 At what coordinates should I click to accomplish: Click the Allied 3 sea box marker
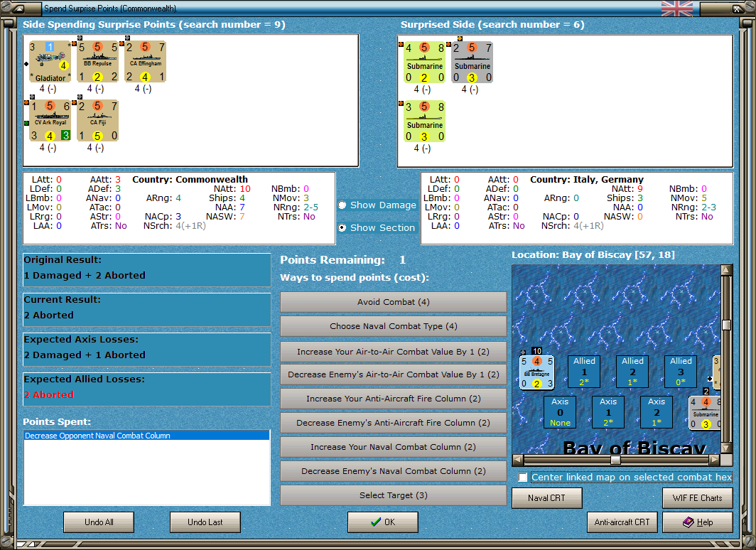click(681, 372)
